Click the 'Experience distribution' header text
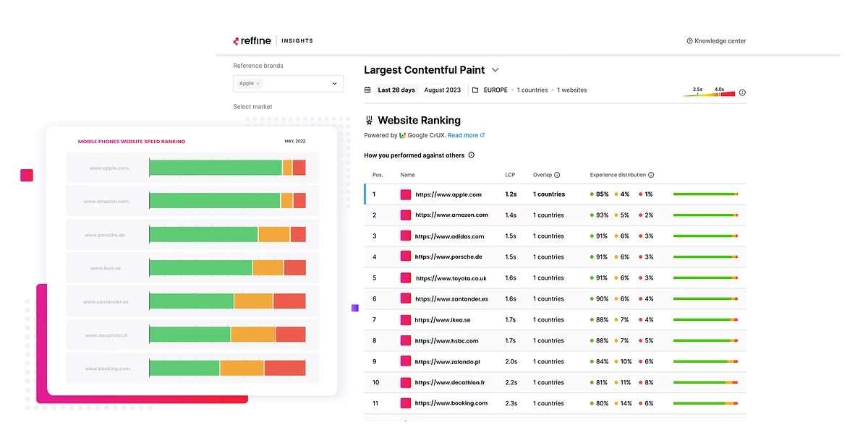Screen dimensions: 868x448 (618, 175)
